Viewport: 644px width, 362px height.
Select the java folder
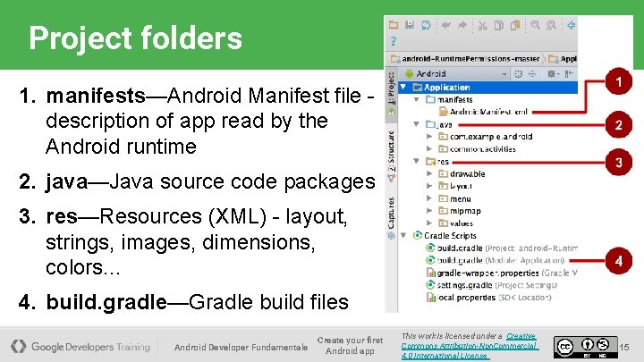439,124
